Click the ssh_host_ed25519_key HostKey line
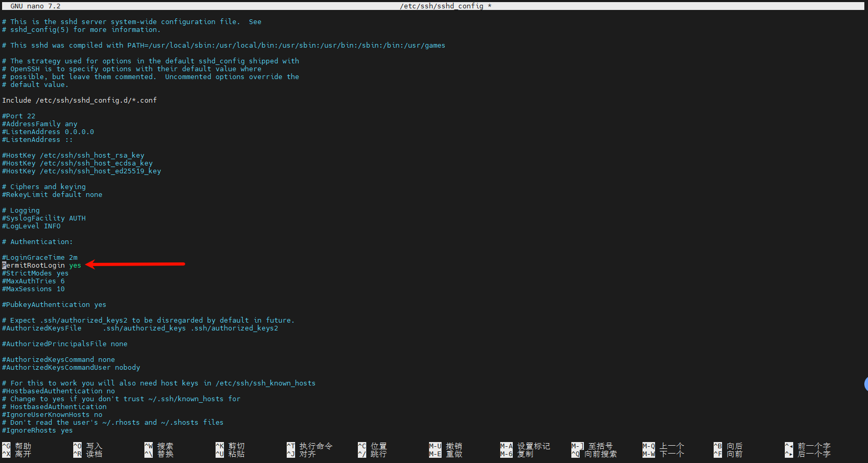Image resolution: width=868 pixels, height=463 pixels. click(x=82, y=171)
